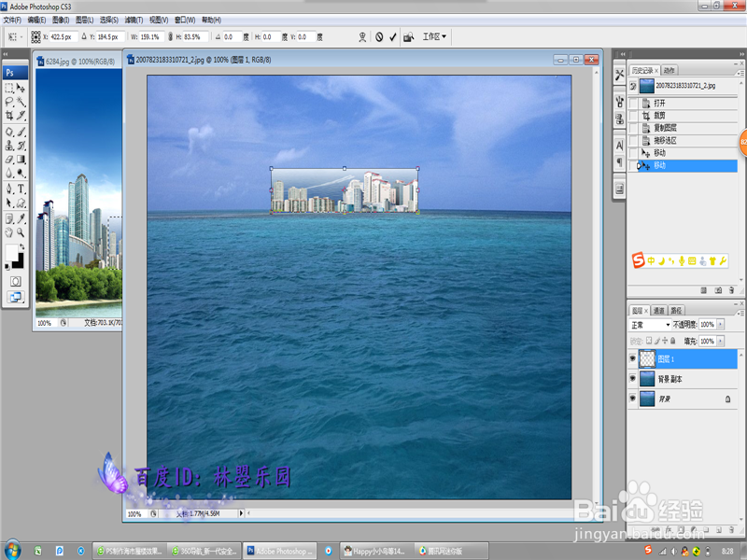This screenshot has width=747, height=560.
Task: Toggle history brush source for 裁剪 state
Action: [x=633, y=115]
